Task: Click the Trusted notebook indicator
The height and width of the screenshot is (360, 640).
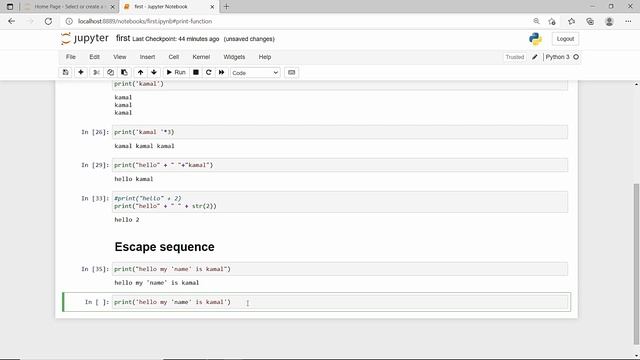Action: pyautogui.click(x=515, y=57)
